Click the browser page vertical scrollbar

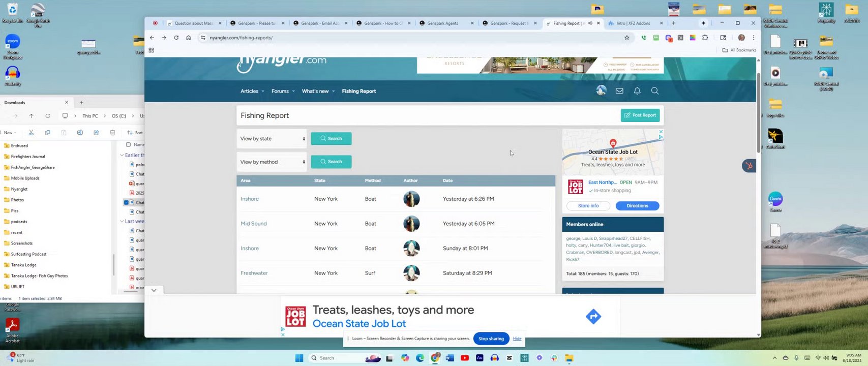point(759,112)
